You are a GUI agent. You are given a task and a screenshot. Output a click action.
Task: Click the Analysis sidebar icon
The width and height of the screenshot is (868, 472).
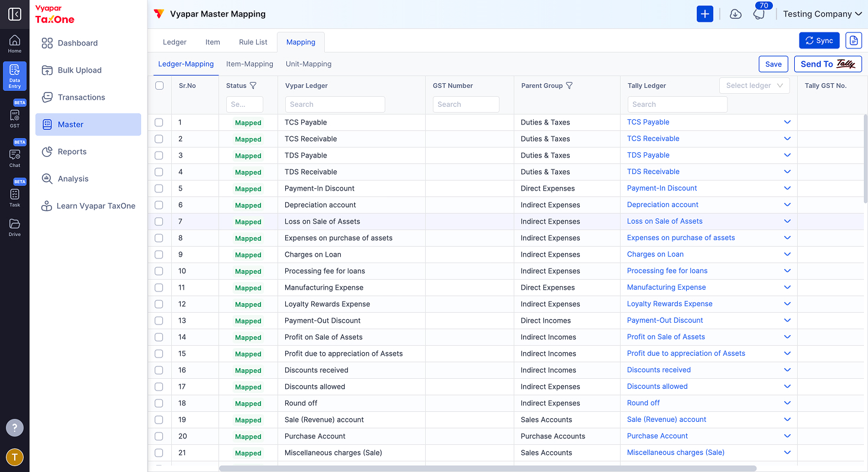pos(47,179)
